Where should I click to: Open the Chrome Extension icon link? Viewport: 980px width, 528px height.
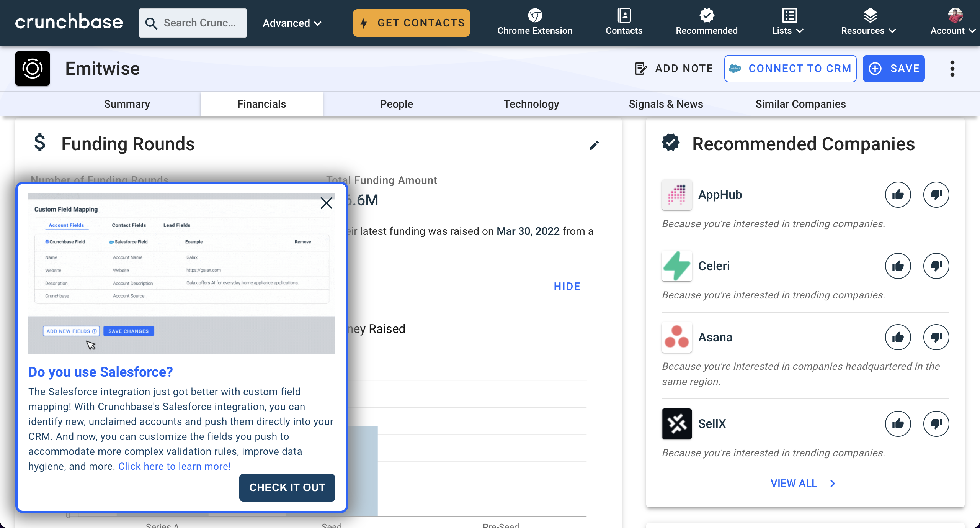pyautogui.click(x=535, y=16)
